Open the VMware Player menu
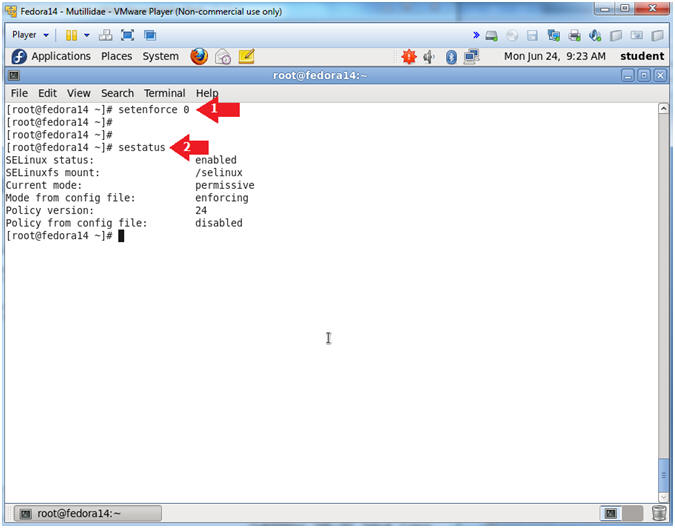Image resolution: width=675 pixels, height=528 pixels. (x=30, y=35)
